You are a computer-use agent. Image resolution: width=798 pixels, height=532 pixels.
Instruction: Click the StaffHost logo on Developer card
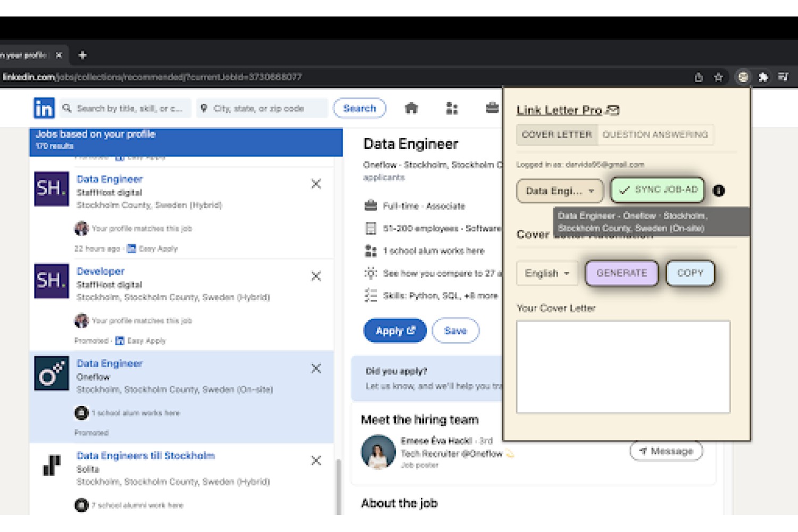pos(52,281)
